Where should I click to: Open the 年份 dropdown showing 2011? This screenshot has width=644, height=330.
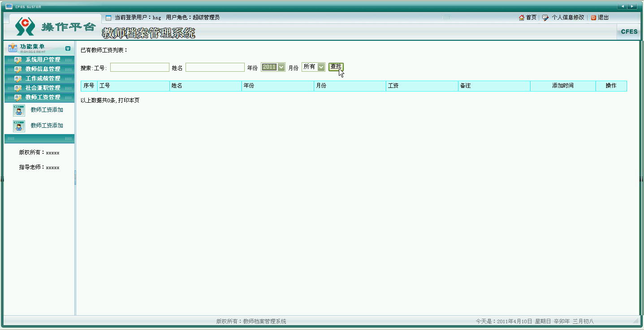point(273,67)
